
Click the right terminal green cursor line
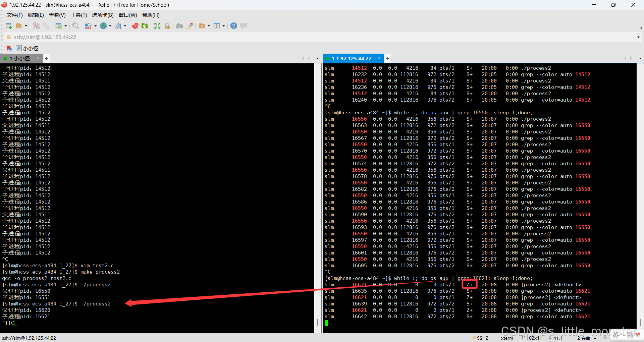[326, 323]
